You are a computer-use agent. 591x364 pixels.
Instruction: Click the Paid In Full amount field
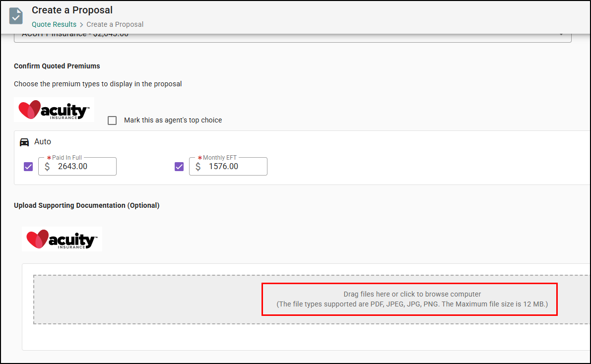[x=77, y=167]
